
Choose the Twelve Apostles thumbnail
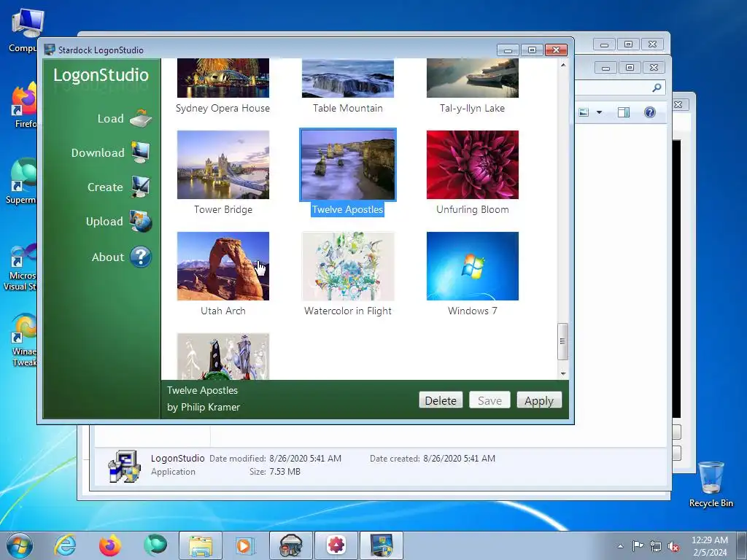click(x=348, y=165)
